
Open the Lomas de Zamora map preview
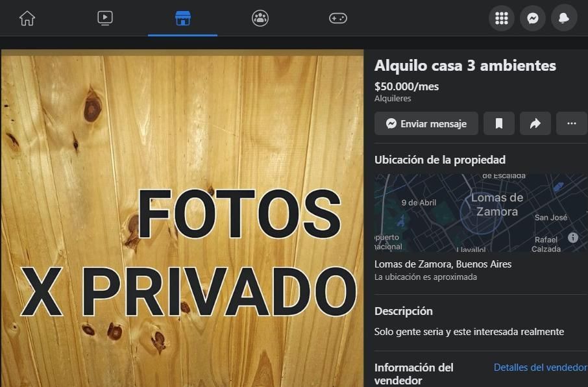480,212
